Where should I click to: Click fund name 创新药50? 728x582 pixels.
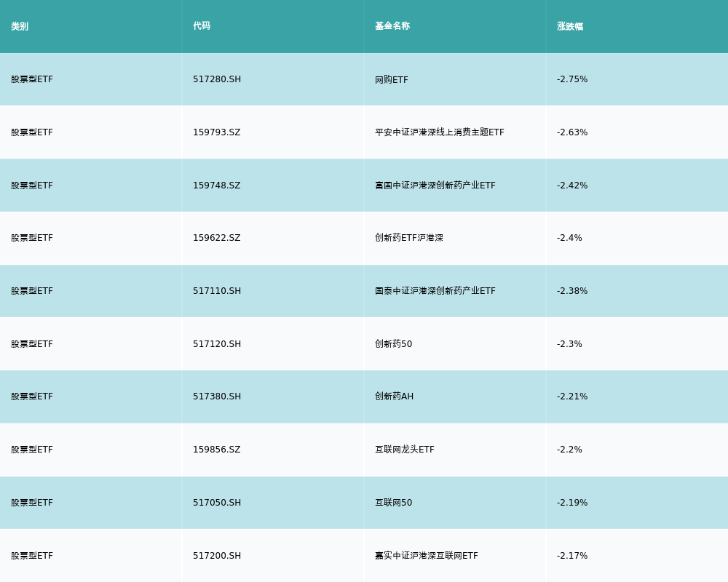[x=393, y=344]
